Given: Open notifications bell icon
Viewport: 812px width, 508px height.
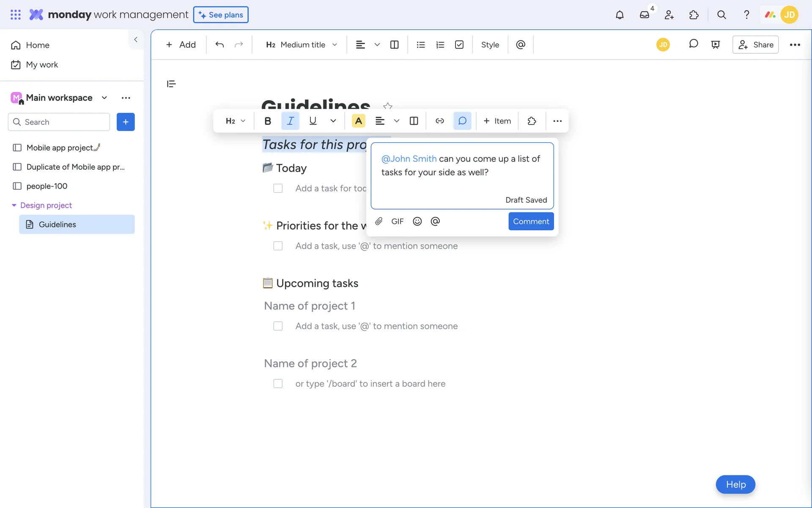Looking at the screenshot, I should pyautogui.click(x=619, y=15).
